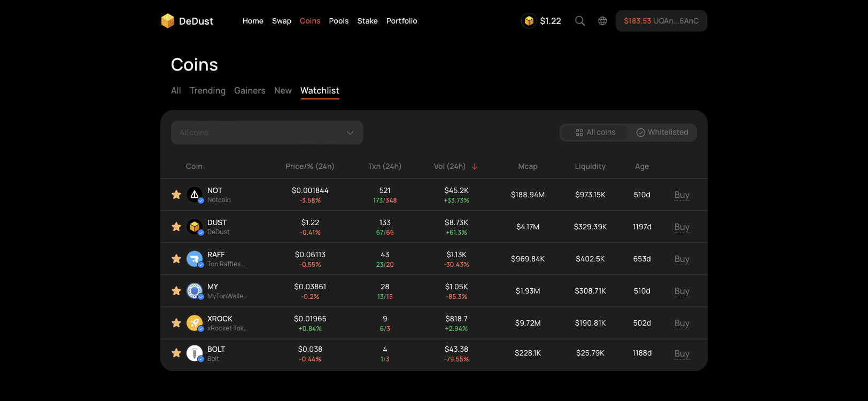
Task: Click the MY volume $1.05K
Action: pos(456,287)
